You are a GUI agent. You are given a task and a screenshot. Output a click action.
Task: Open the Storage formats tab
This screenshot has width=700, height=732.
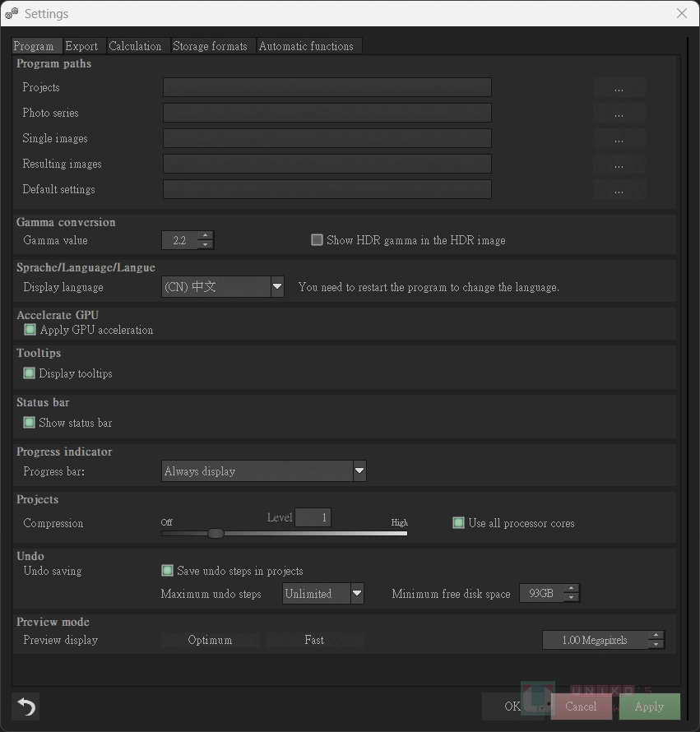coord(210,46)
